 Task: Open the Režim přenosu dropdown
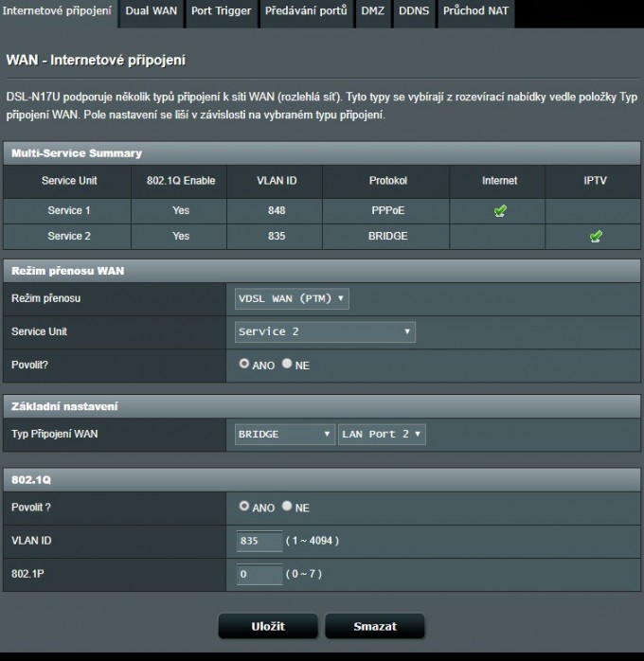tap(292, 299)
